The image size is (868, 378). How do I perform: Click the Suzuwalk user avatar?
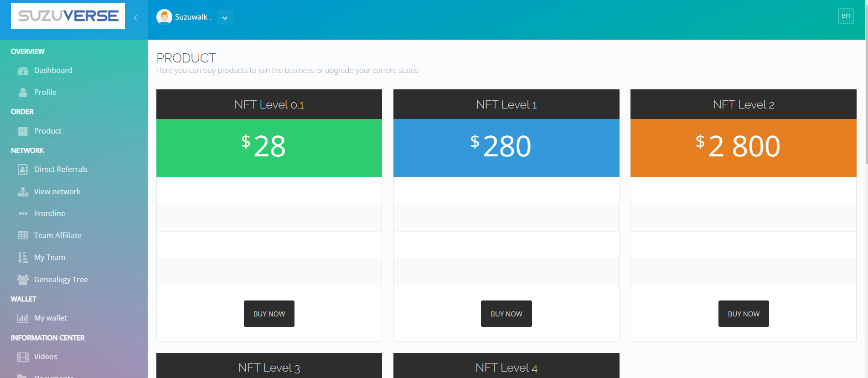coord(164,17)
